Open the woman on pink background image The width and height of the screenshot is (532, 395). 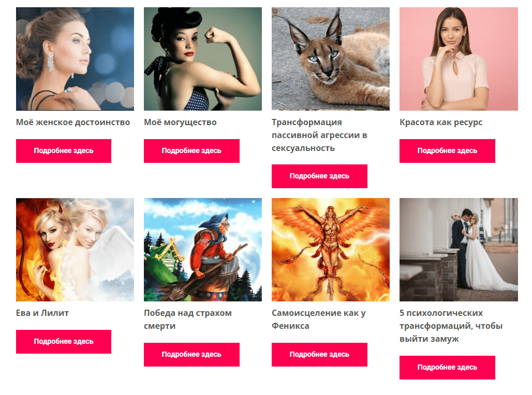pos(459,59)
